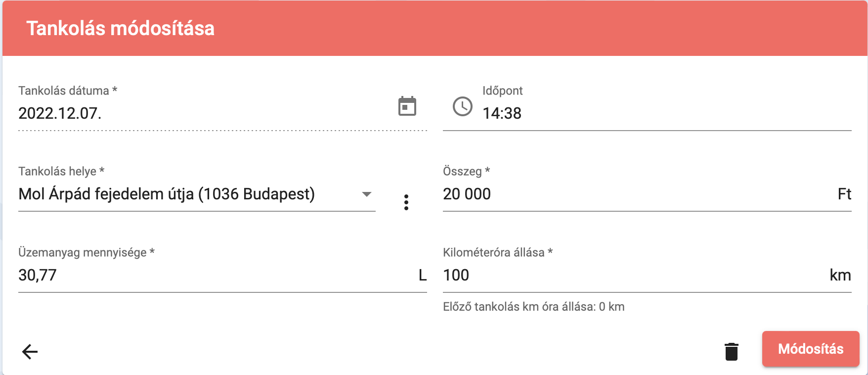Go back using the left arrow icon
This screenshot has height=375, width=868.
point(30,352)
